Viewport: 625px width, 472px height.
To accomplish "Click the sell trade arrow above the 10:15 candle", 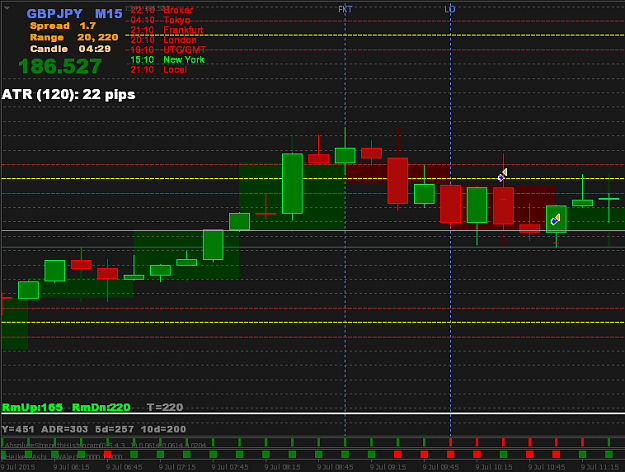I will (503, 175).
